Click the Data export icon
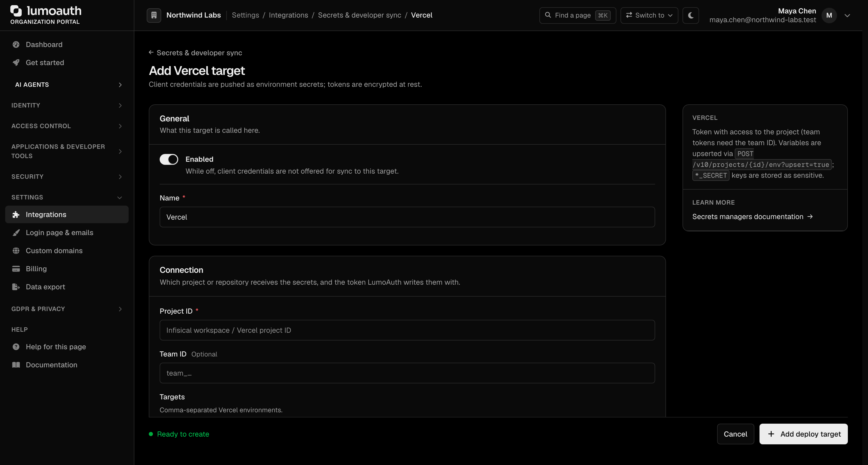The image size is (868, 465). [x=16, y=287]
